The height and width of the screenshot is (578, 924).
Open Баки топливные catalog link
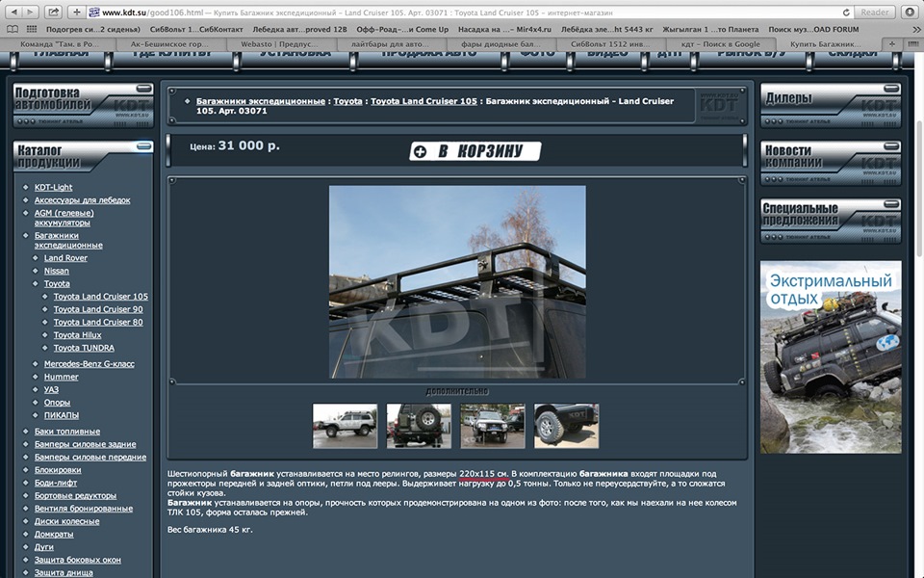tap(67, 432)
